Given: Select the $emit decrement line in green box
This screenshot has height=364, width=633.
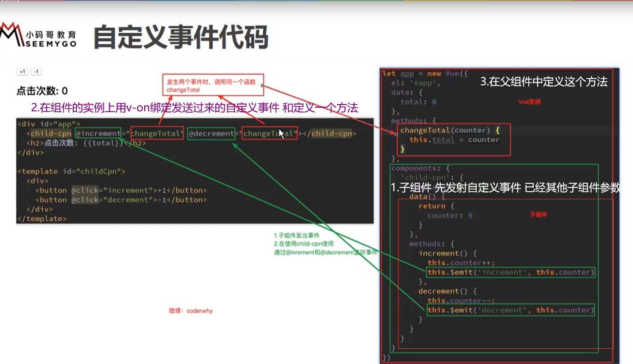Looking at the screenshot, I should pos(511,310).
